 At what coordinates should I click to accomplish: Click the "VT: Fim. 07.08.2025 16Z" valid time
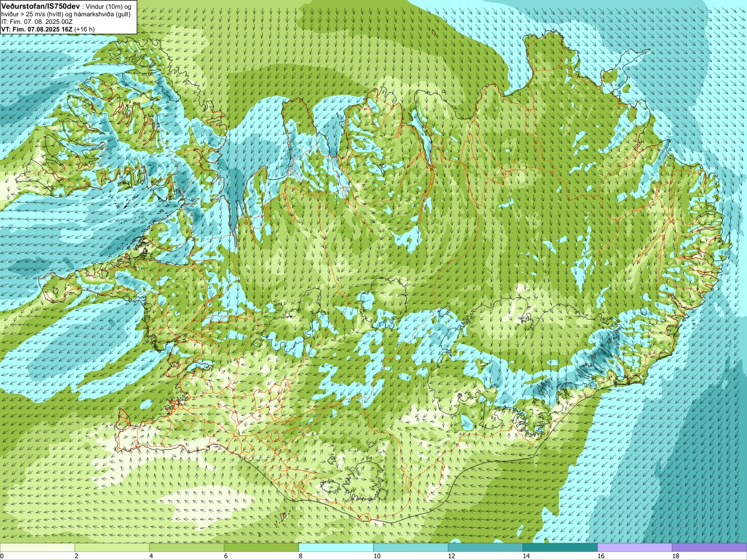[x=37, y=29]
